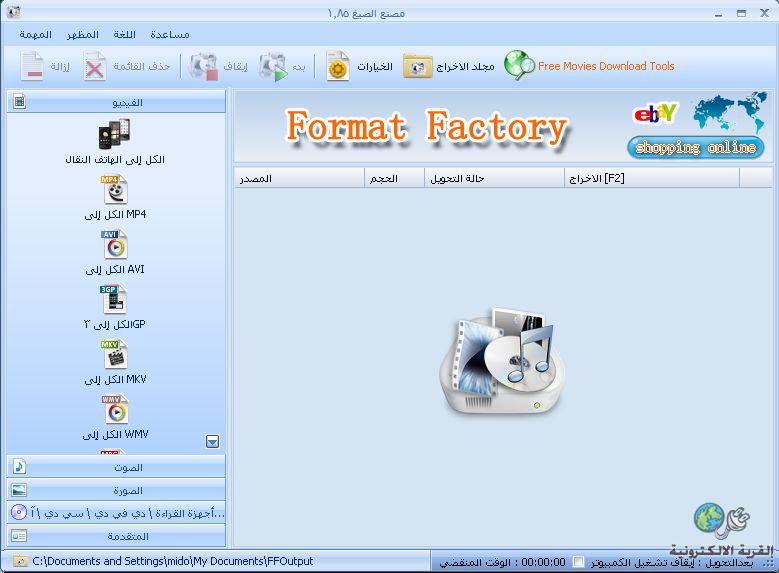
Task: Select the All to MKV icon
Action: 115,354
